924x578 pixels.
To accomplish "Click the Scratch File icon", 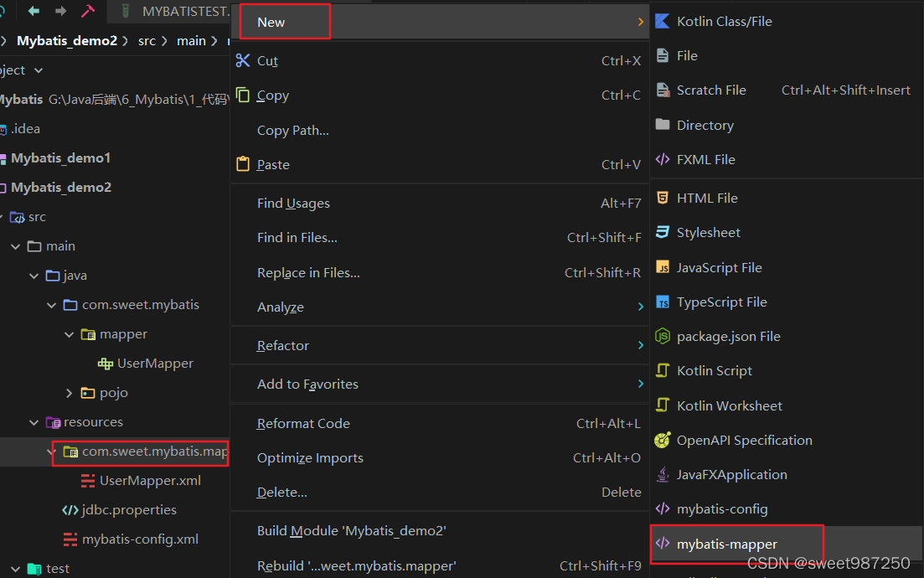I will click(663, 90).
